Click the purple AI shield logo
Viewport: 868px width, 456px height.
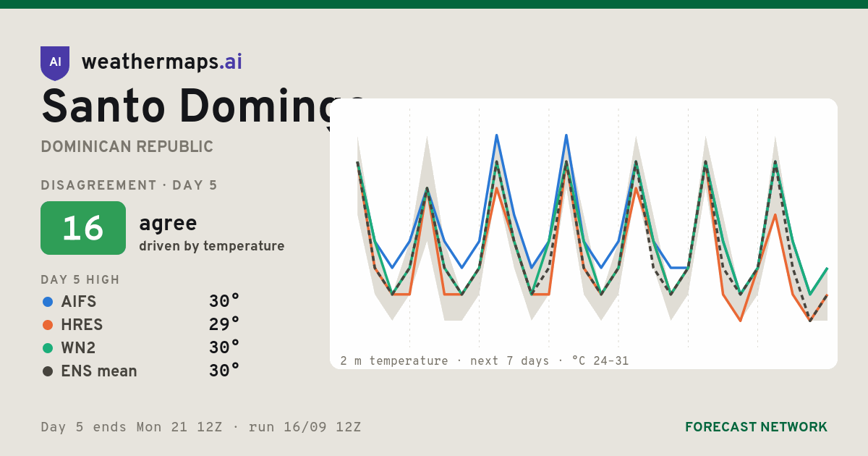pos(55,63)
